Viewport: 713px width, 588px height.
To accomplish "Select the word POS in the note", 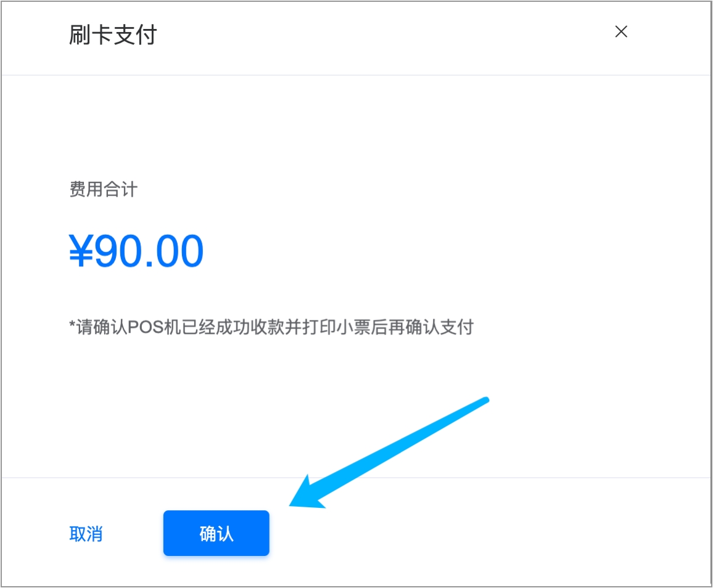I will [x=146, y=327].
